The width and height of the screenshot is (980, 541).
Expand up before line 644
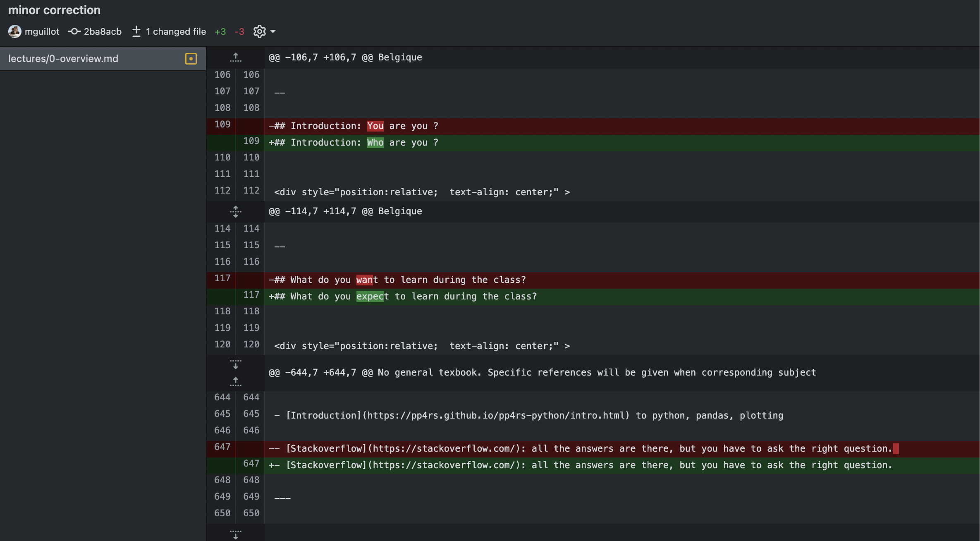tap(235, 381)
